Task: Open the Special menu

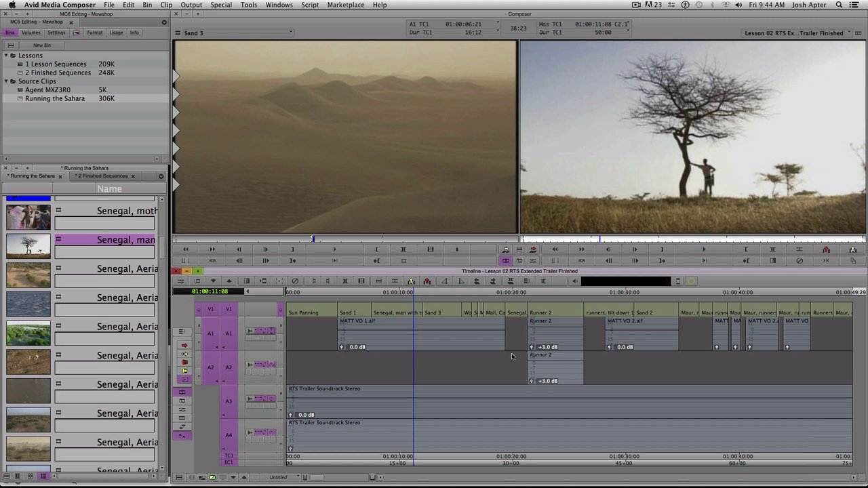Action: pos(221,5)
